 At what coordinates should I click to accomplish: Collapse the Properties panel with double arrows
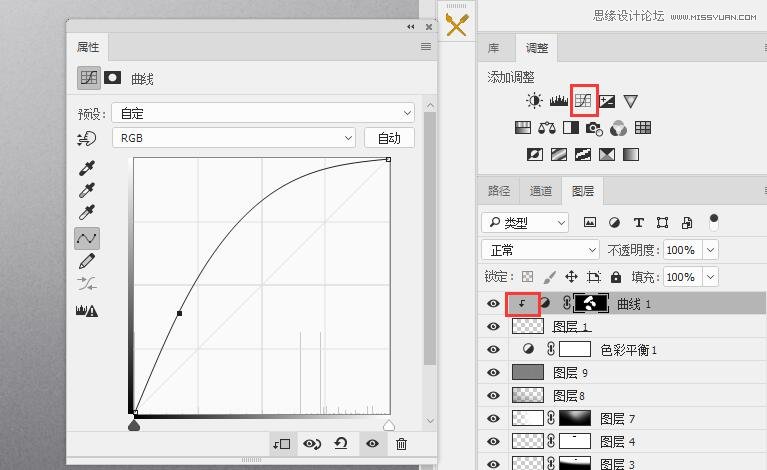[x=410, y=27]
